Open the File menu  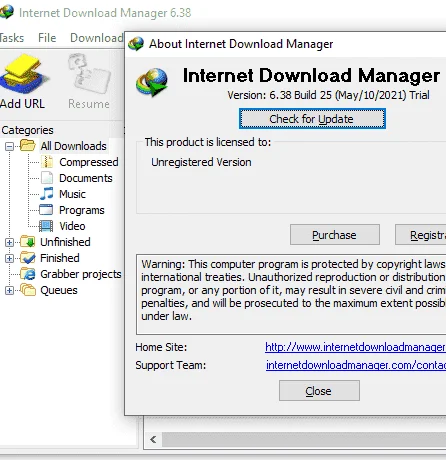coord(47,38)
